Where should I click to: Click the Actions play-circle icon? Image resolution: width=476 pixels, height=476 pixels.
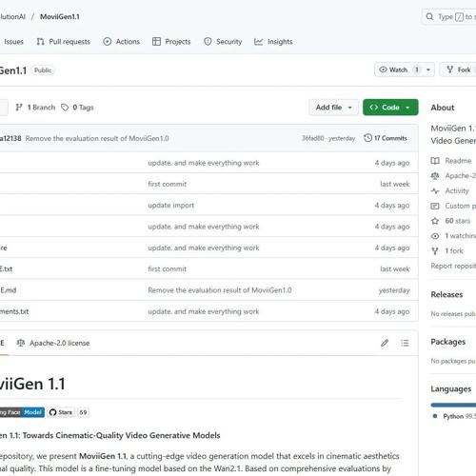(108, 42)
